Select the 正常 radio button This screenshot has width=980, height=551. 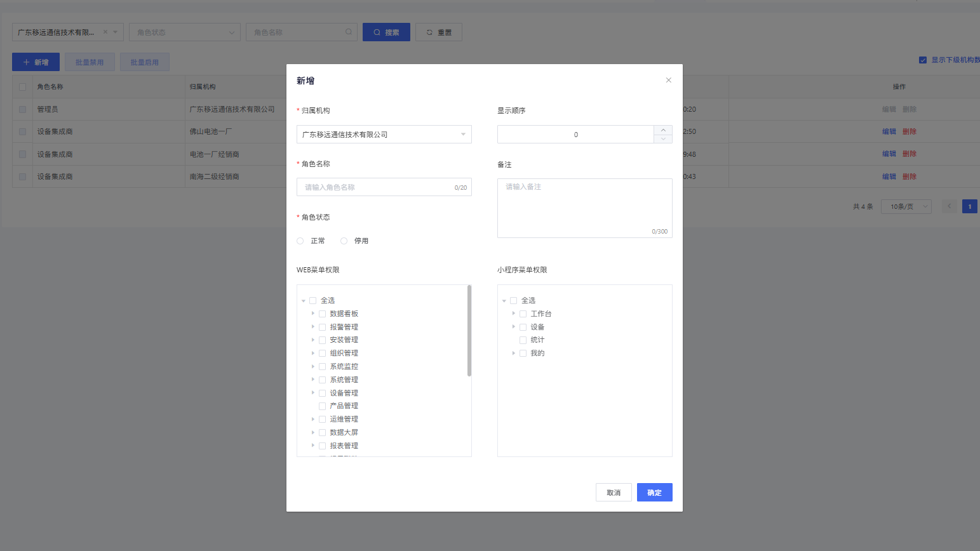point(300,241)
